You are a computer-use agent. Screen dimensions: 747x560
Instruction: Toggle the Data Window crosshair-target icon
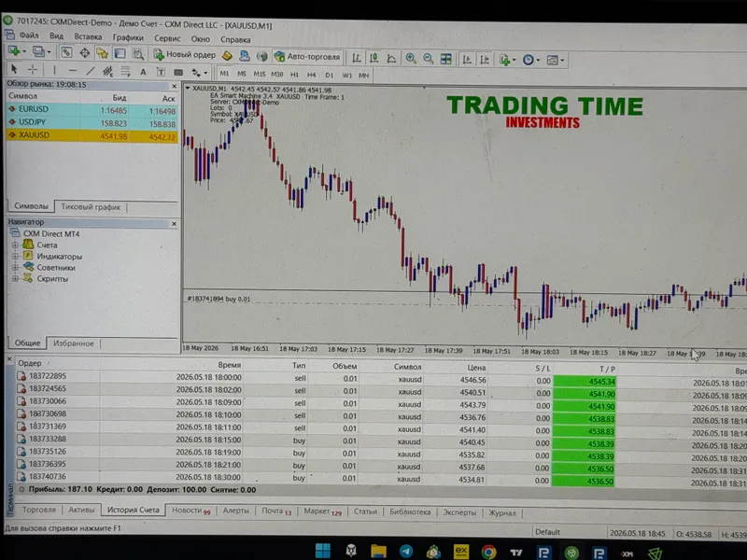tap(84, 52)
